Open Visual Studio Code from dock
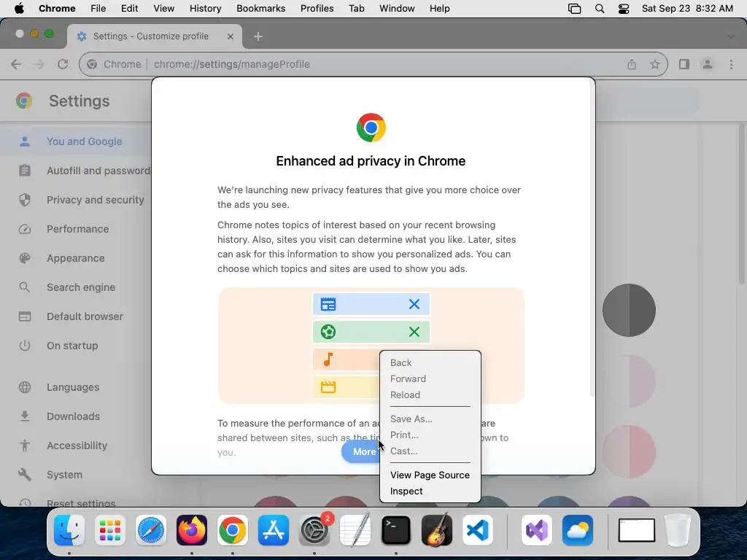747x560 pixels. pos(478,530)
